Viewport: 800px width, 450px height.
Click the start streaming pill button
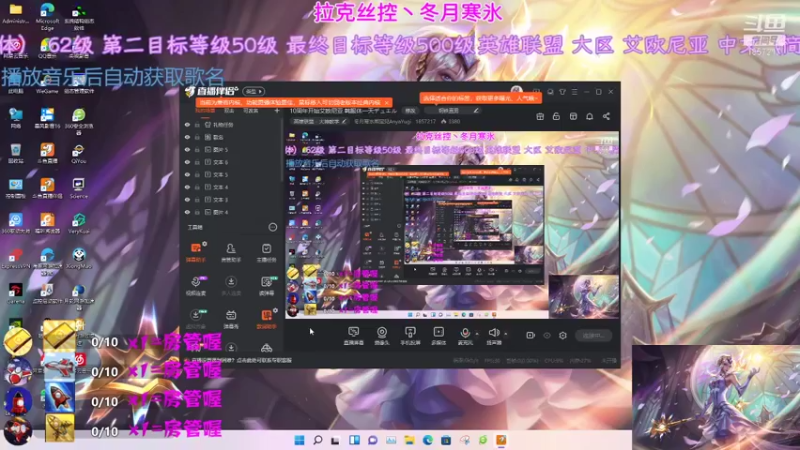593,335
